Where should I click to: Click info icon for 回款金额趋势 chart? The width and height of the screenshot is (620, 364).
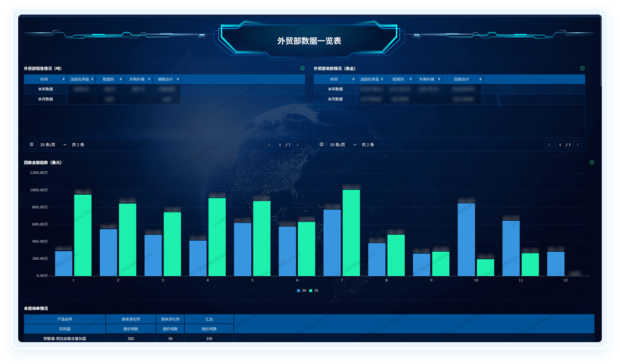click(592, 162)
